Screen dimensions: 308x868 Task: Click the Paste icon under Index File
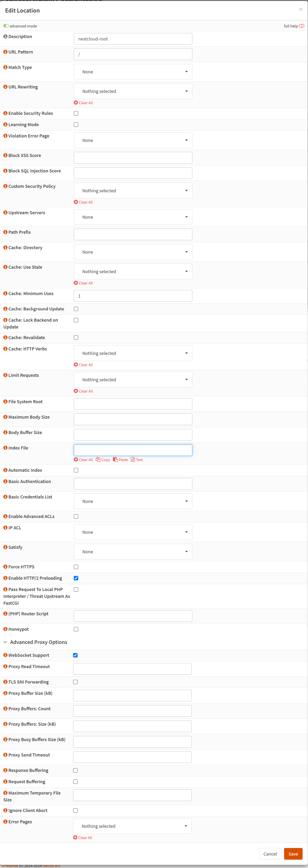[115, 460]
